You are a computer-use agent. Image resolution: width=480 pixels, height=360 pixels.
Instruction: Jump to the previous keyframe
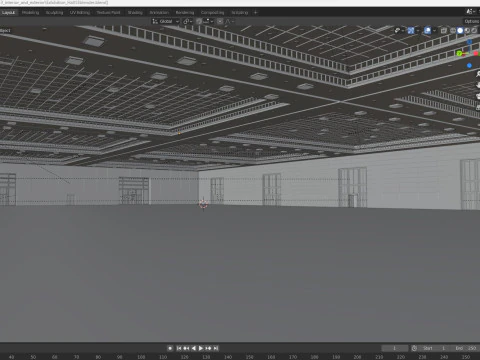pos(186,348)
